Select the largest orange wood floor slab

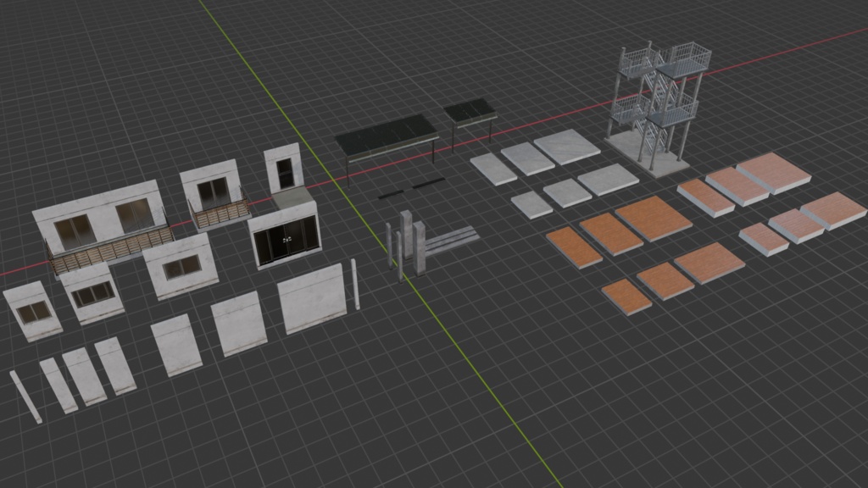[654, 218]
